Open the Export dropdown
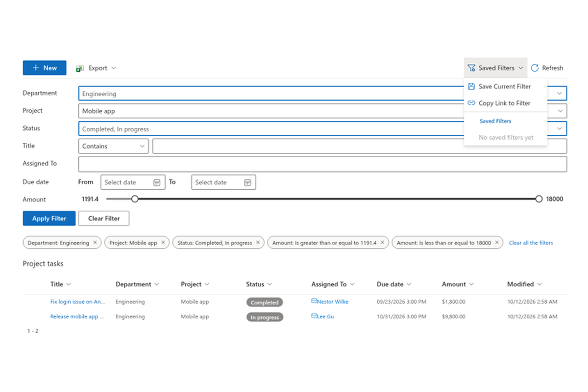Viewport: 588px width, 392px height. pyautogui.click(x=97, y=68)
